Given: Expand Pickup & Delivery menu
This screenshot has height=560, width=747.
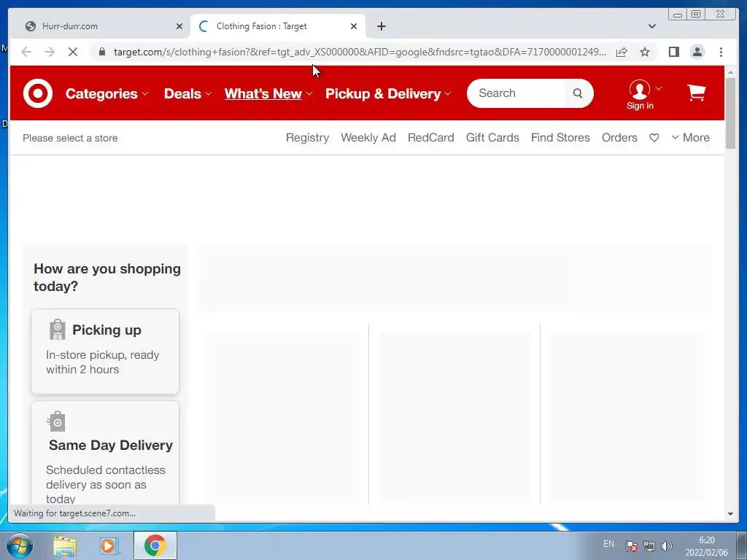Looking at the screenshot, I should click(x=388, y=94).
